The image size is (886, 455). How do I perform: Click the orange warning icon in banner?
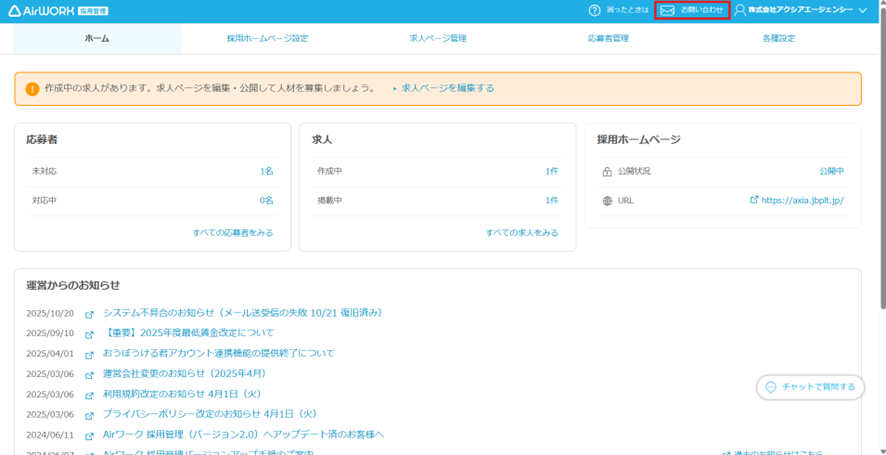pos(32,88)
